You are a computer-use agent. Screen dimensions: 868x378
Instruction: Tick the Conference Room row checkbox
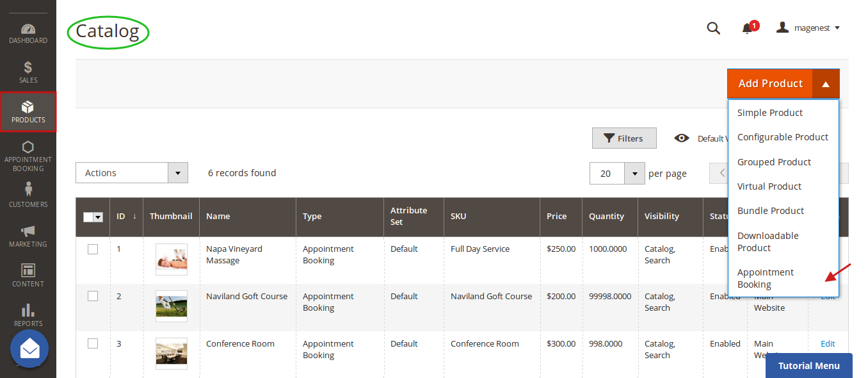click(x=93, y=343)
